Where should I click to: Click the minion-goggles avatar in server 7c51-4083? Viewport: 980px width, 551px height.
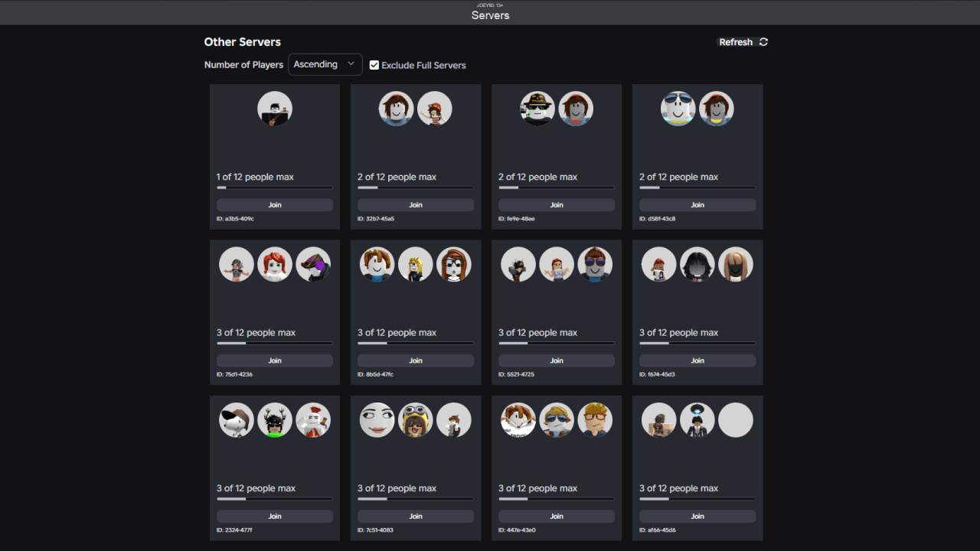point(416,420)
